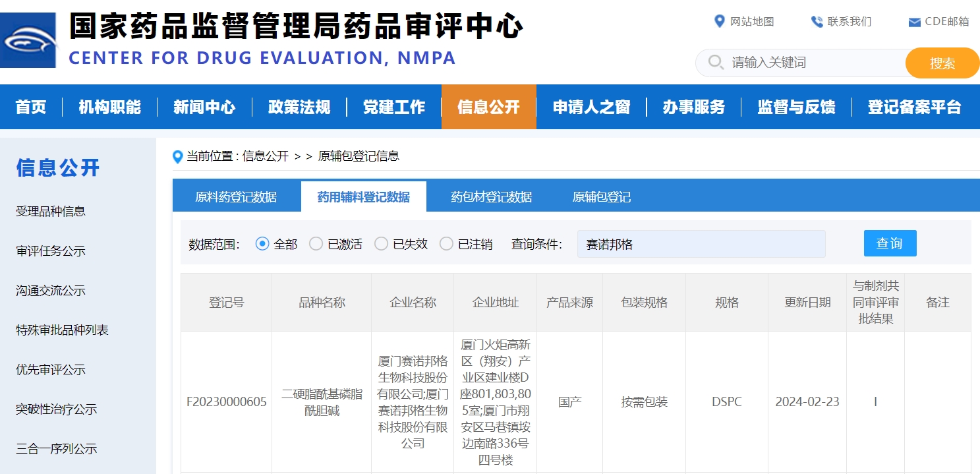
Task: Click the location pin icon beside 网站地图
Action: [x=720, y=21]
